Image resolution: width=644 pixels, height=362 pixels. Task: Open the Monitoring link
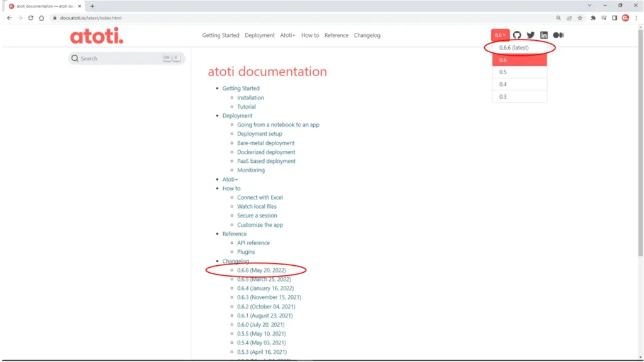(251, 170)
